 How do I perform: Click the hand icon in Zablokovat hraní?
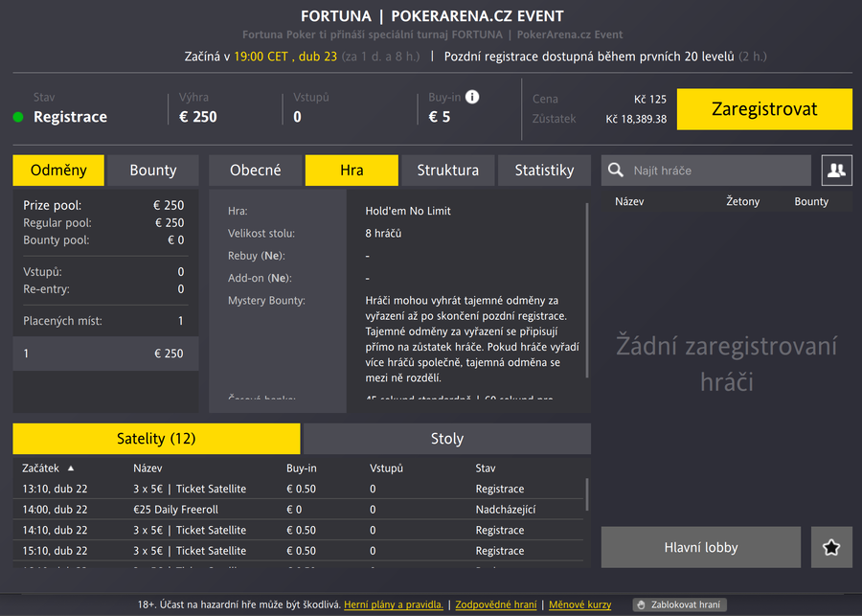tap(641, 605)
